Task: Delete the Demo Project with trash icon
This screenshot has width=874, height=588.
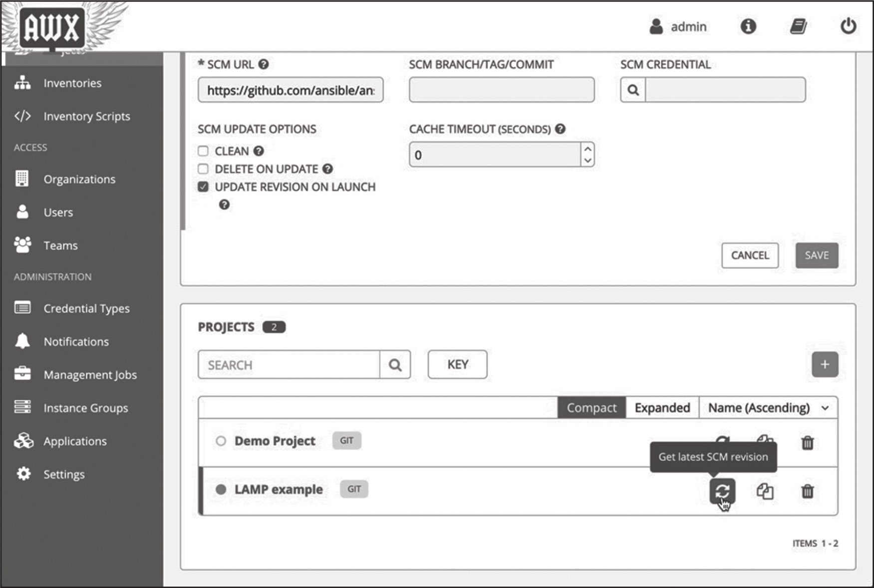Action: click(x=807, y=442)
